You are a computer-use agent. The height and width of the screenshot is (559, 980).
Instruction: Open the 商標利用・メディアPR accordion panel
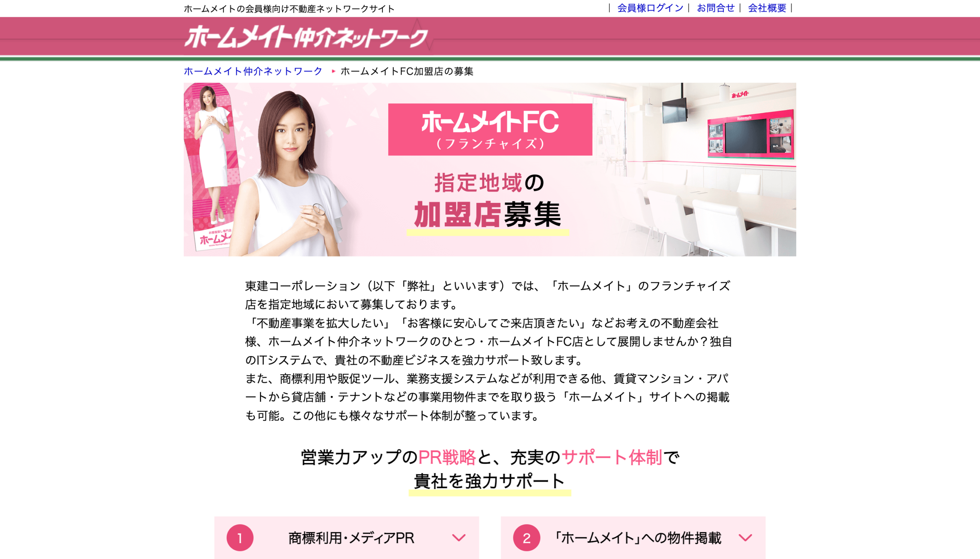click(x=346, y=538)
